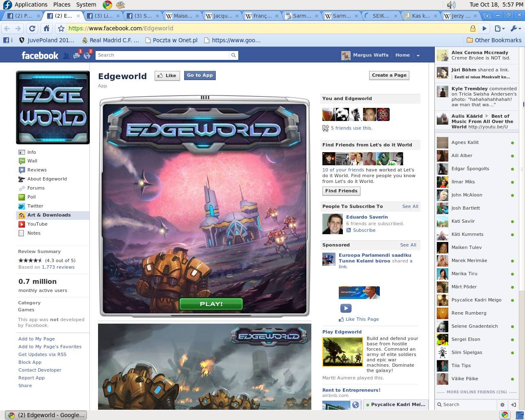The width and height of the screenshot is (525, 420).
Task: Open the System menu
Action: pos(86,5)
